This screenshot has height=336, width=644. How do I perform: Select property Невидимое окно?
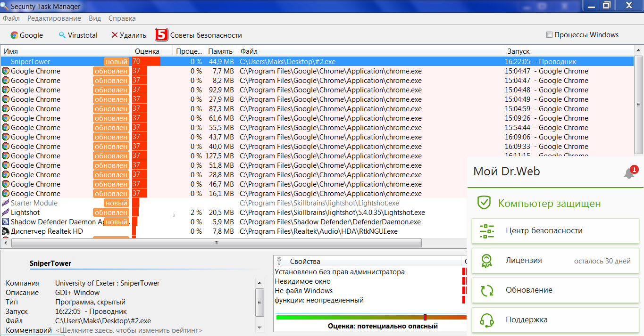click(302, 281)
